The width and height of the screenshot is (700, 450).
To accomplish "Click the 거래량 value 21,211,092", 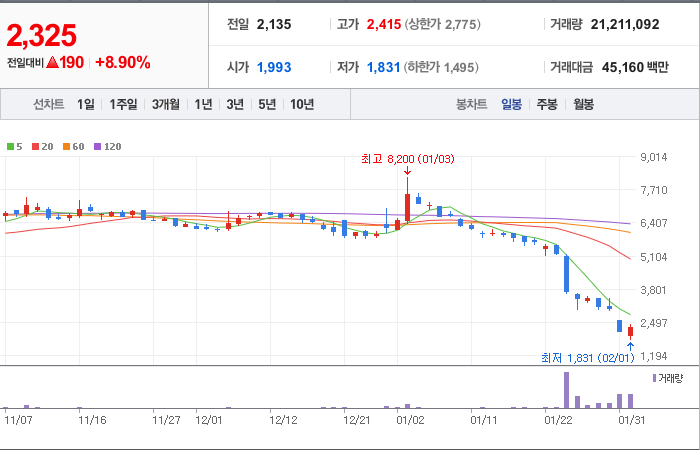I will pos(625,24).
